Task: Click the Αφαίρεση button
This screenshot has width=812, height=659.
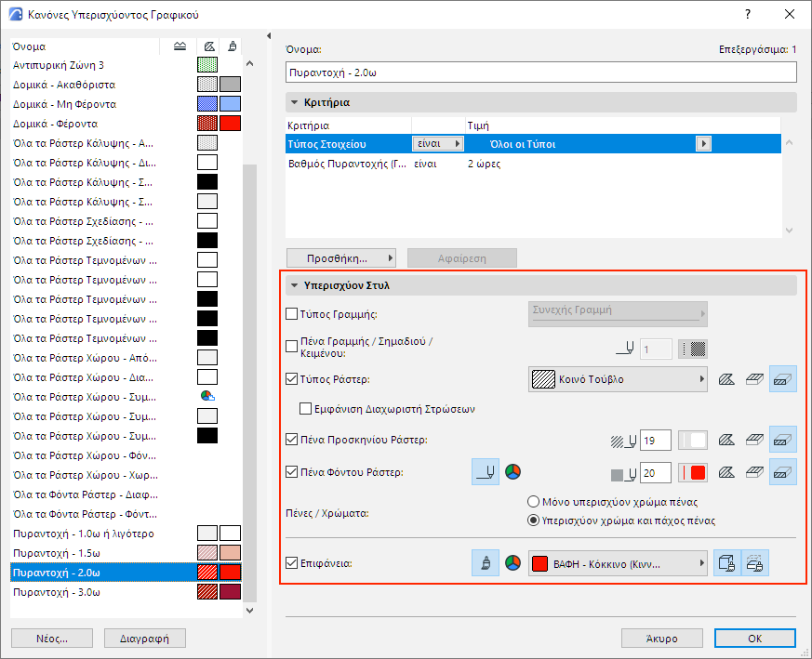Action: [x=462, y=257]
